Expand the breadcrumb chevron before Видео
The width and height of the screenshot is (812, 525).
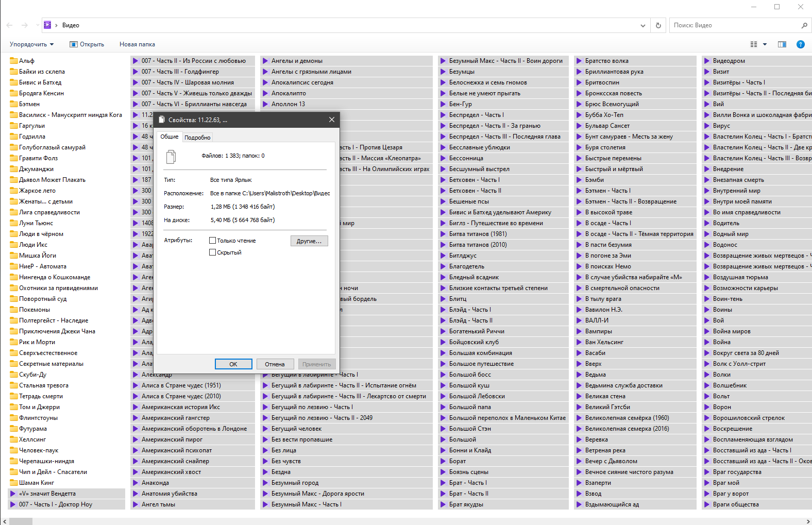56,25
